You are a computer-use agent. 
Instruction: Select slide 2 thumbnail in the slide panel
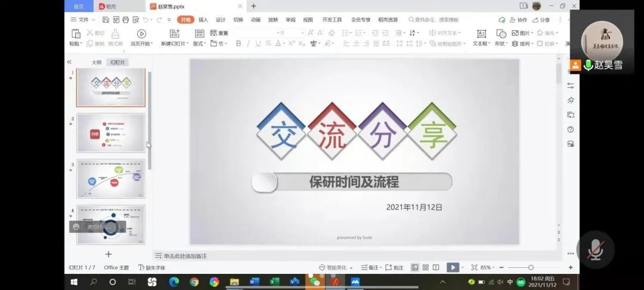[x=110, y=132]
